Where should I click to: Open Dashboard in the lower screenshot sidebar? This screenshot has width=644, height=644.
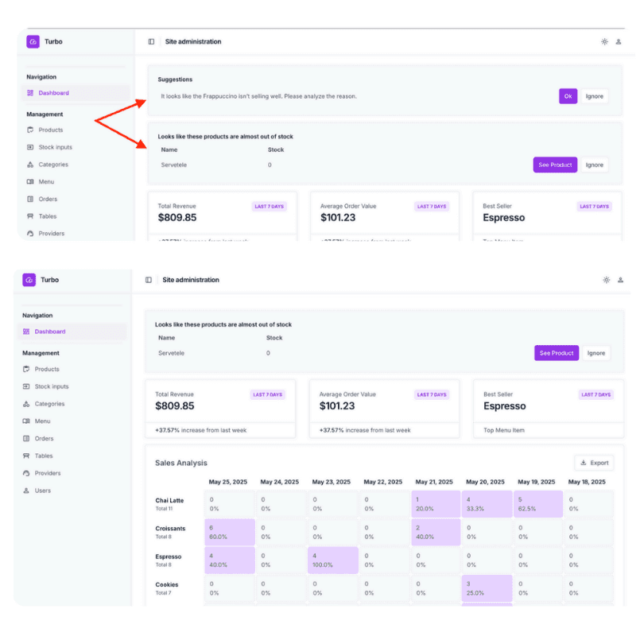(72, 332)
